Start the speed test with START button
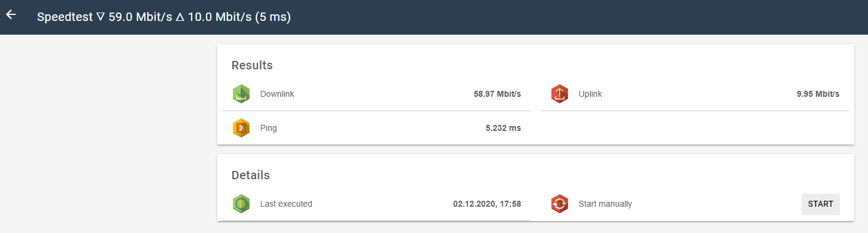This screenshot has width=868, height=233. click(820, 204)
